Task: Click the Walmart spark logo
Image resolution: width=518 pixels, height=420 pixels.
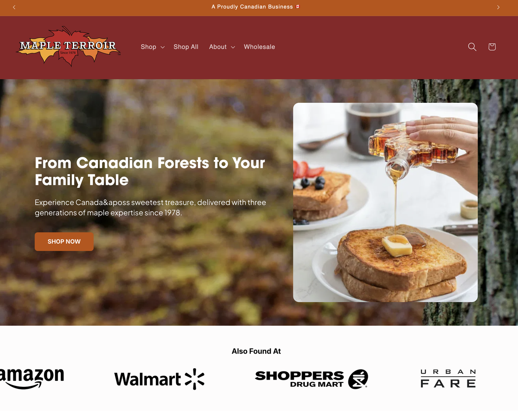Action: pos(159,379)
